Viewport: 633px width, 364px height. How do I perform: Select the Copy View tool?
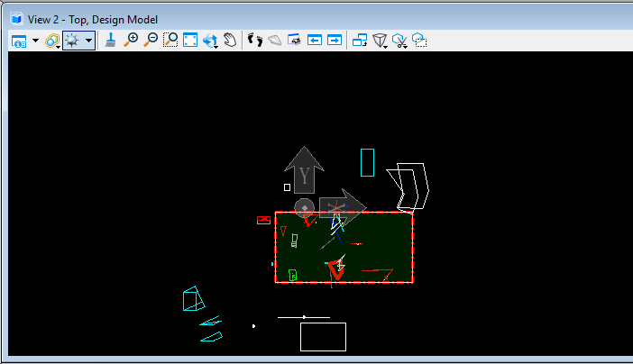tap(359, 41)
